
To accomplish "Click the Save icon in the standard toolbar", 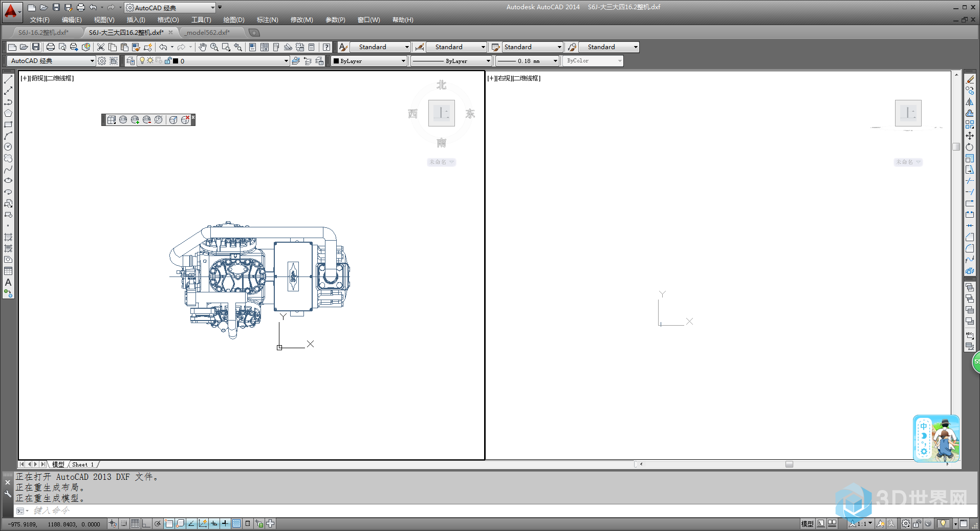I will click(x=36, y=47).
